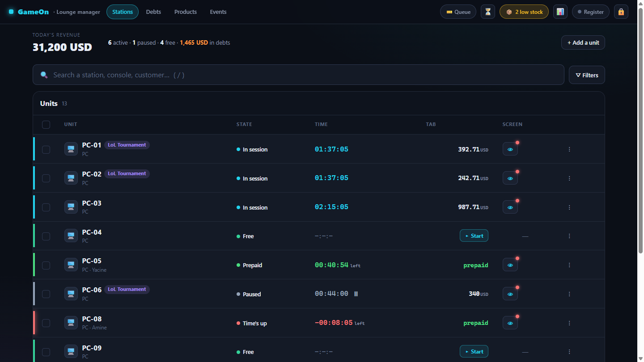The width and height of the screenshot is (644, 362).
Task: Switch to the Products tab
Action: pyautogui.click(x=186, y=12)
